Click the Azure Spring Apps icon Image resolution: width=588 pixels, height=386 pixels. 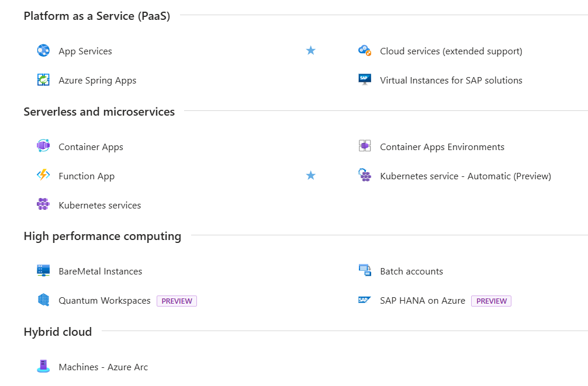point(43,79)
